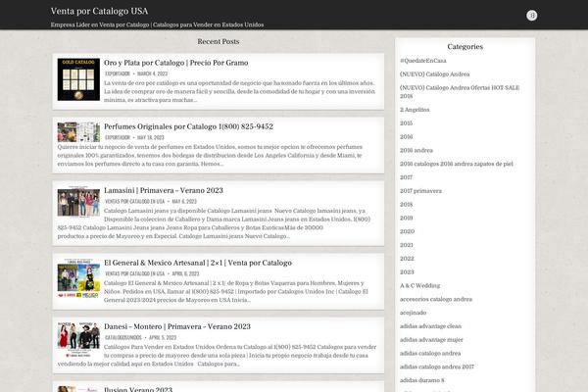588x392 pixels.
Task: Open post Danesi-Montero Primavera-Verano 2023
Action: 177,326
